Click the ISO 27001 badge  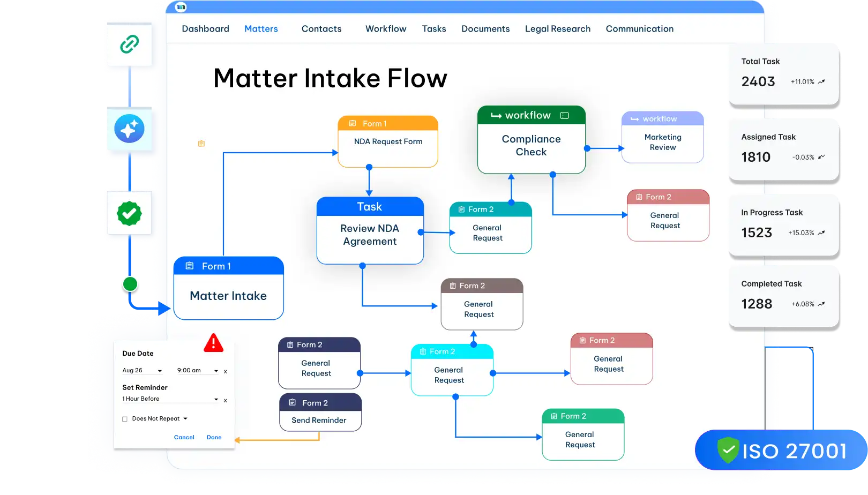pos(781,450)
